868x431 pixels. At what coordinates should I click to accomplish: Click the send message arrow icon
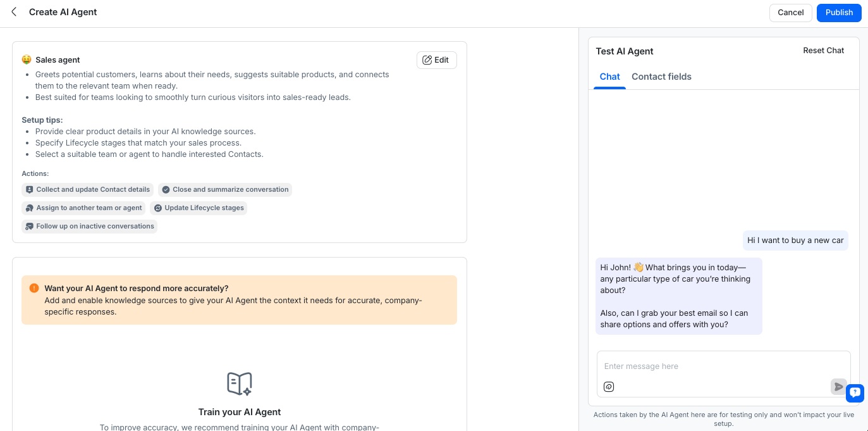point(838,386)
